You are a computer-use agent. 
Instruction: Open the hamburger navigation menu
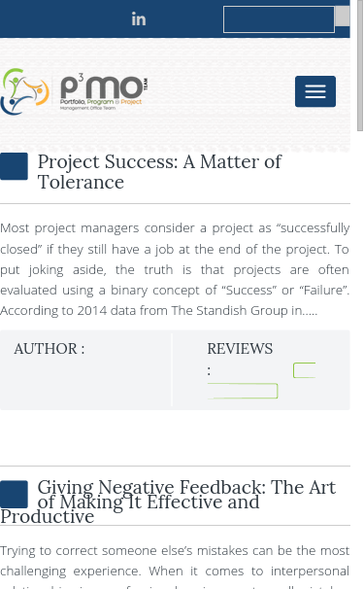(x=315, y=91)
